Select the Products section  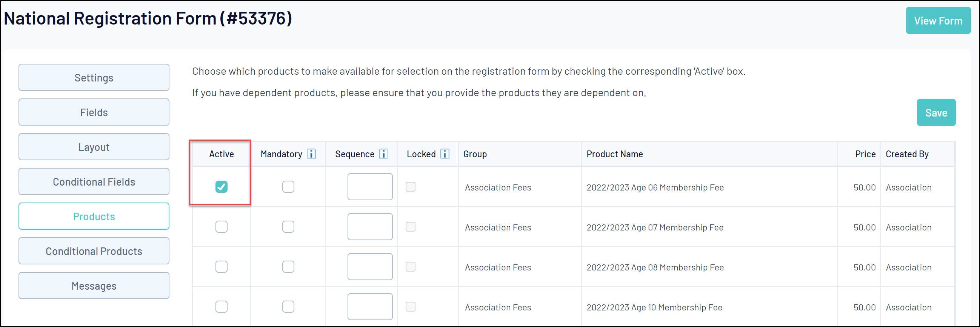pyautogui.click(x=94, y=216)
